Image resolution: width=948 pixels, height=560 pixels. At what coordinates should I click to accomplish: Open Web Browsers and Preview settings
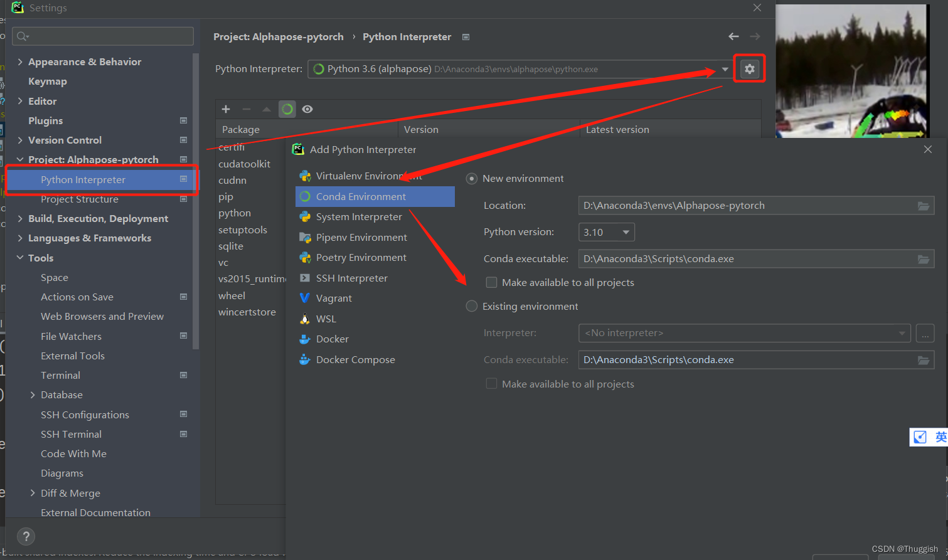pyautogui.click(x=102, y=316)
